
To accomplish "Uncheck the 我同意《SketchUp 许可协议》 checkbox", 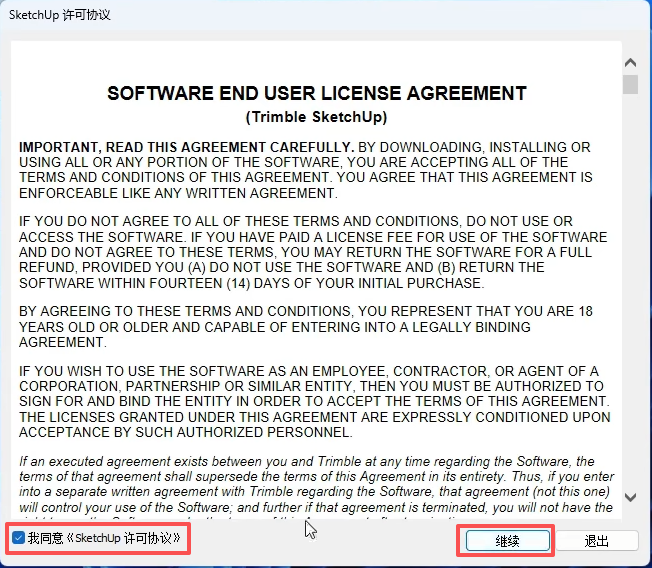I will pyautogui.click(x=18, y=538).
